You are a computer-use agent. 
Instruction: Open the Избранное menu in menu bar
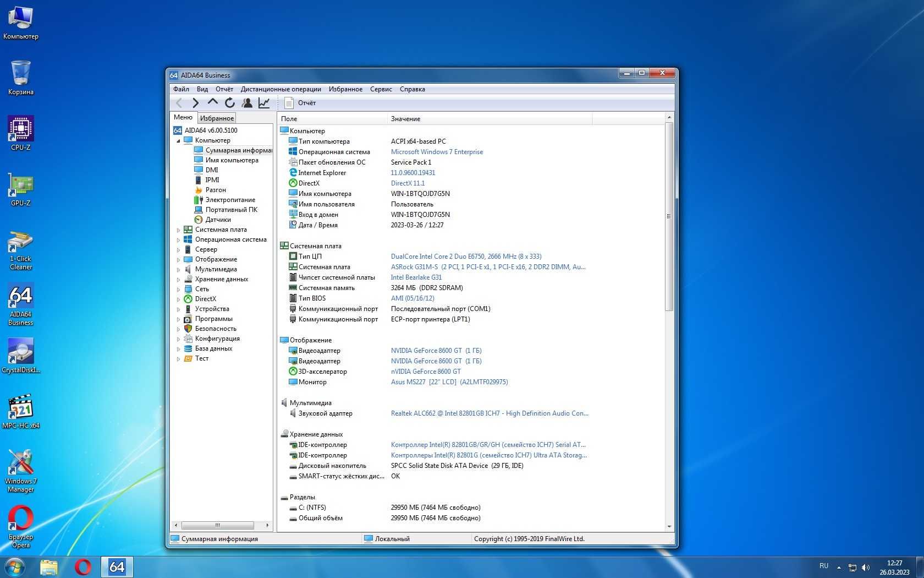[345, 89]
